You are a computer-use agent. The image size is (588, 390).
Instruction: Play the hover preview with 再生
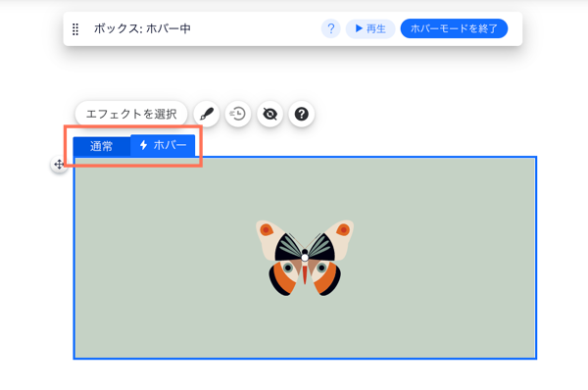pos(370,28)
